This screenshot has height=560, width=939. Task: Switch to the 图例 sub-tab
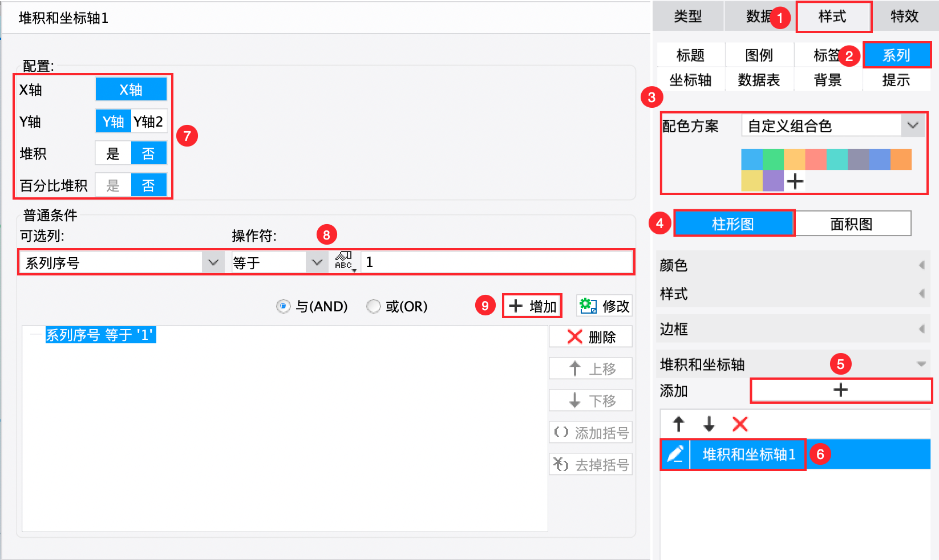(759, 55)
